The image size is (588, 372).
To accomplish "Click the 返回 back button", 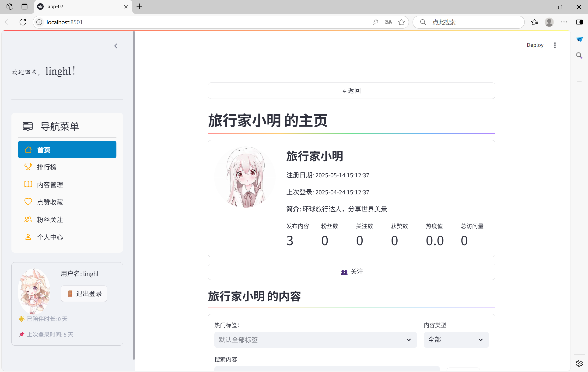I will pyautogui.click(x=351, y=91).
